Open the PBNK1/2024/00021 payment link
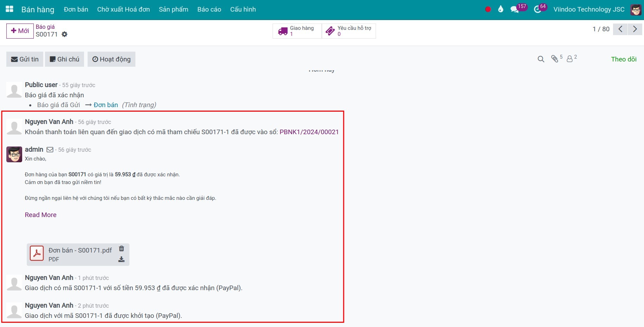This screenshot has height=327, width=644. pos(309,132)
